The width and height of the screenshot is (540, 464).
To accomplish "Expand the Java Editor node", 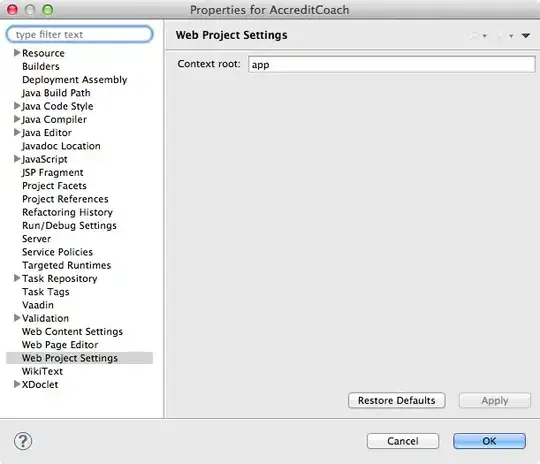I will (x=17, y=132).
